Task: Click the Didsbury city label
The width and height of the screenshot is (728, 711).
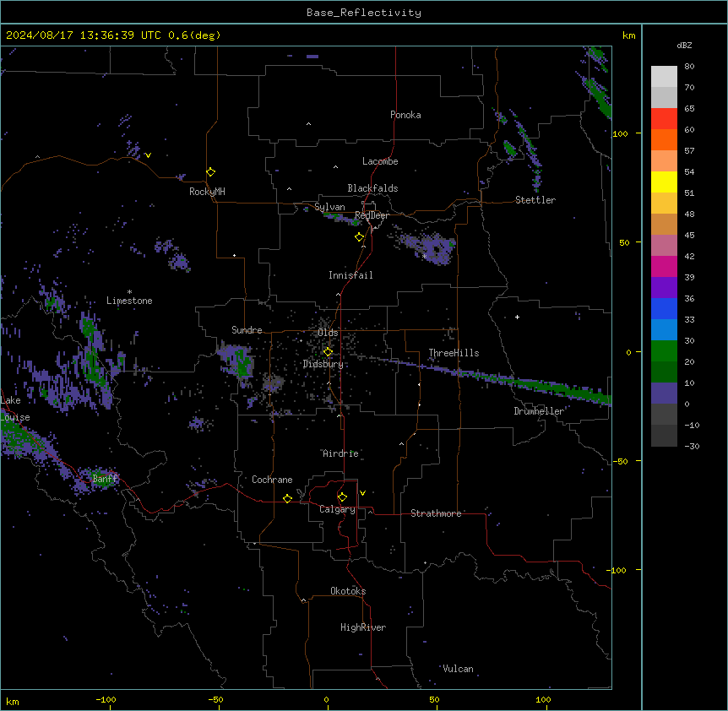Action: point(323,364)
